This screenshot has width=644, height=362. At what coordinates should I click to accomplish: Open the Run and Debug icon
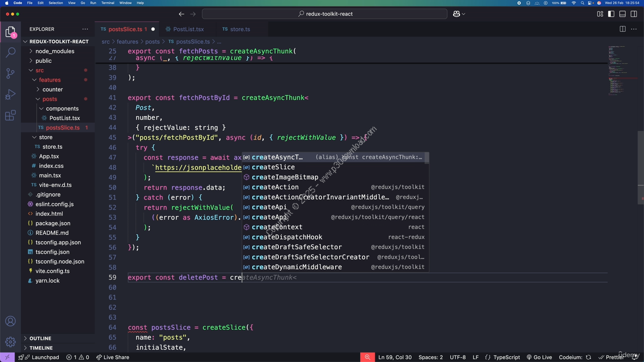click(x=11, y=95)
